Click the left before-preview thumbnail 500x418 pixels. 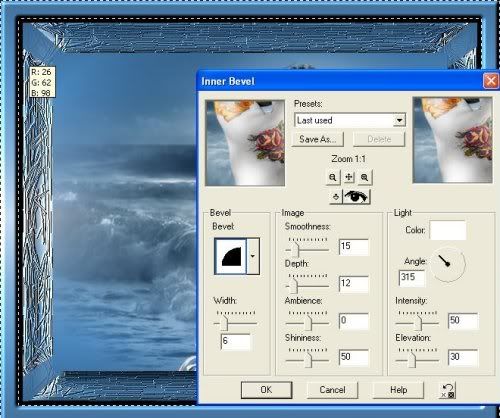coord(245,143)
